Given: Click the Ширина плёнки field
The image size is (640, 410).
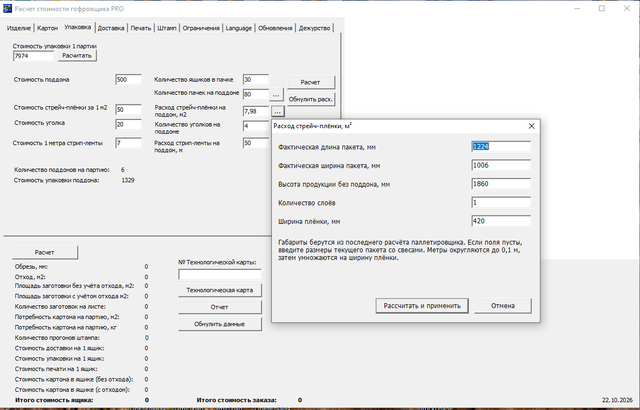Looking at the screenshot, I should (x=501, y=221).
